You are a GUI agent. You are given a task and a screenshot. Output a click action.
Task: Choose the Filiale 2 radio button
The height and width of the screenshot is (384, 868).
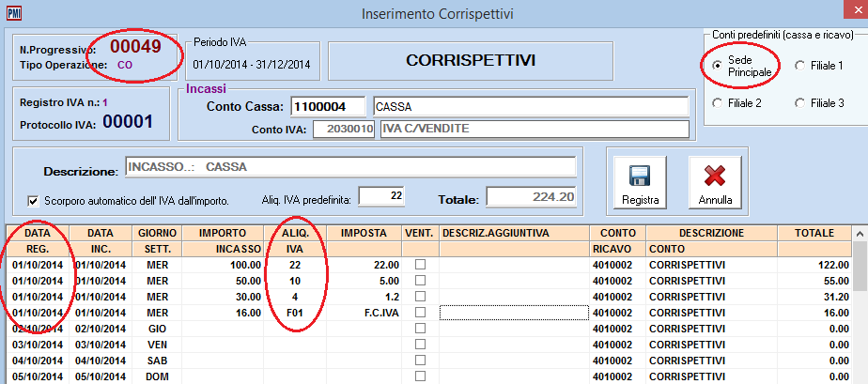tap(718, 102)
